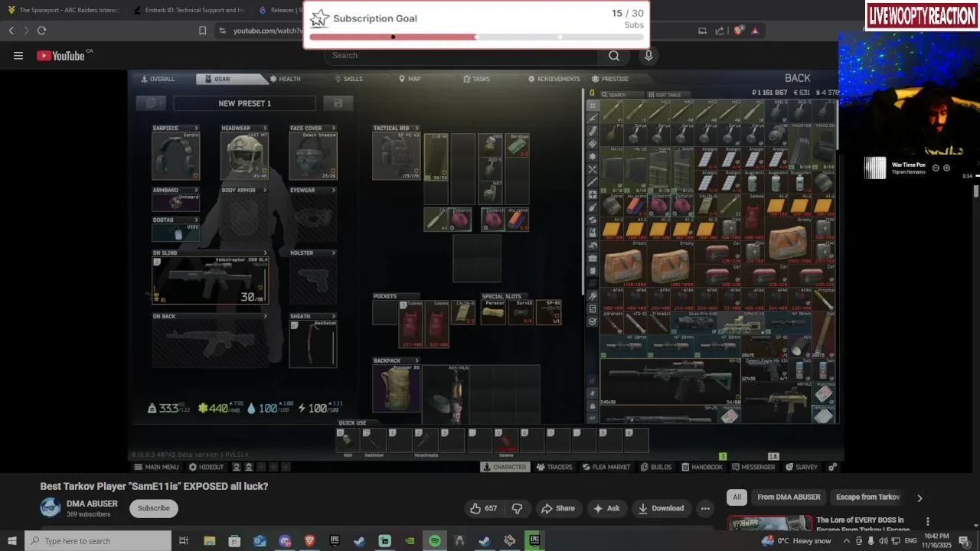The image size is (980, 551).
Task: Select the FAST MT helmet item
Action: [244, 156]
